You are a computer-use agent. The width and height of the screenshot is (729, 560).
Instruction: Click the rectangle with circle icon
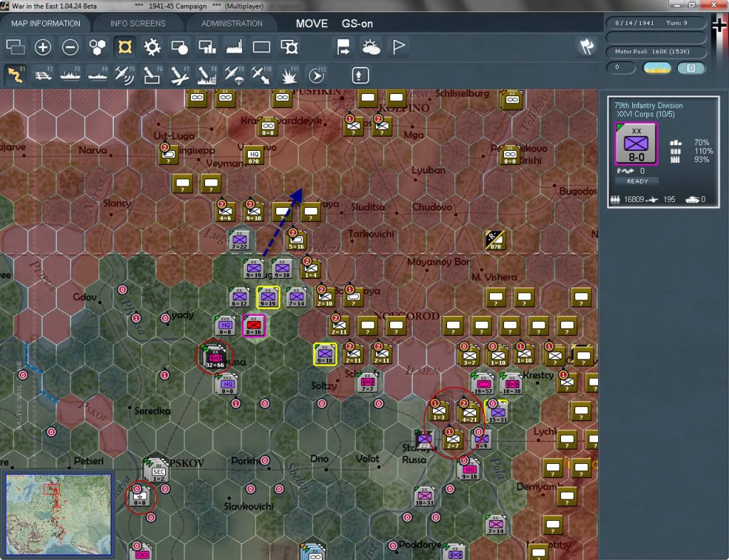[x=179, y=47]
